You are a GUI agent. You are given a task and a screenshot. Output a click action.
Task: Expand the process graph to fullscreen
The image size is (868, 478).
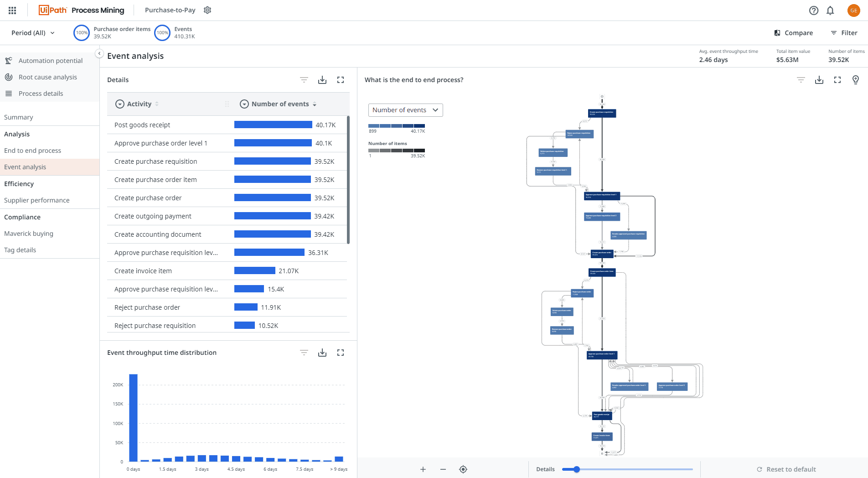pos(837,80)
